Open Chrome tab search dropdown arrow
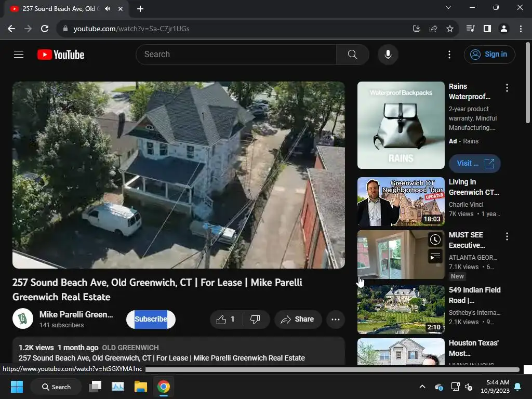Viewport: 532px width, 399px height. click(x=448, y=7)
